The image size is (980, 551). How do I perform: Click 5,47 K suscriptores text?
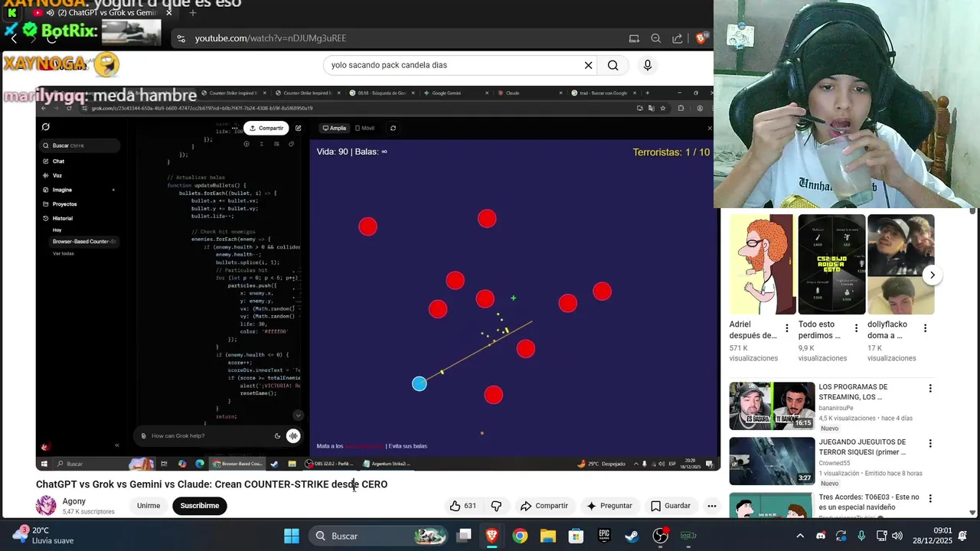click(89, 512)
